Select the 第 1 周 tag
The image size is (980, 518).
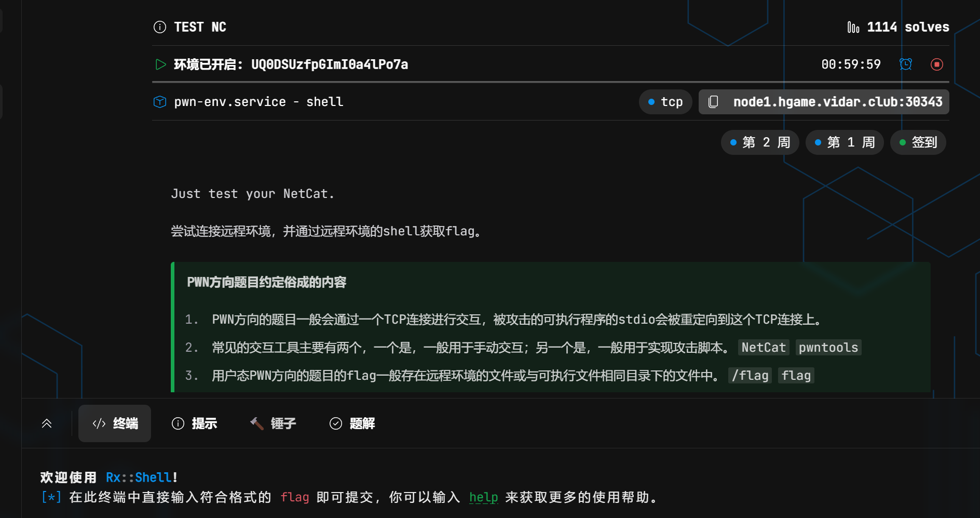pos(844,142)
